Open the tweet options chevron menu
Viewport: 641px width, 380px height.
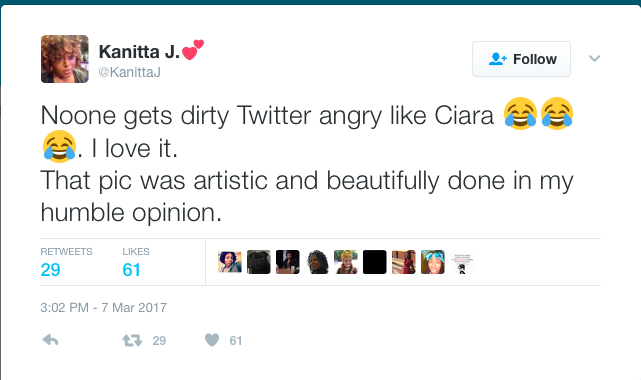(594, 58)
